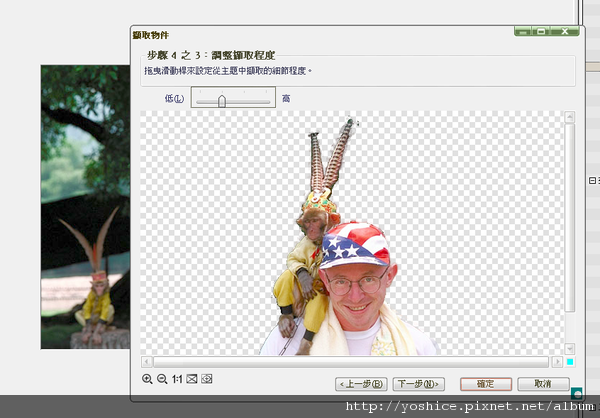This screenshot has height=418, width=600.
Task: Click the horizontal scrollbar thumb under the preview
Action: pyautogui.click(x=351, y=362)
